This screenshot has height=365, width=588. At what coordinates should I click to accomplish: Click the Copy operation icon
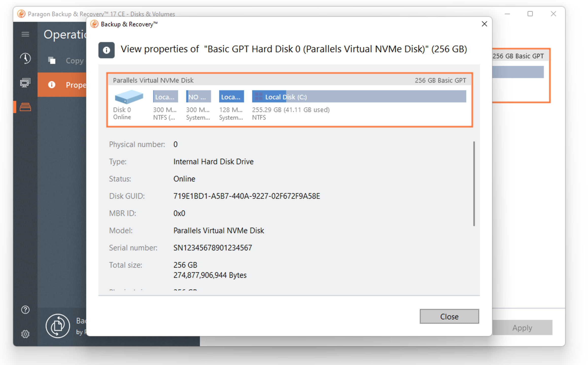tap(52, 61)
